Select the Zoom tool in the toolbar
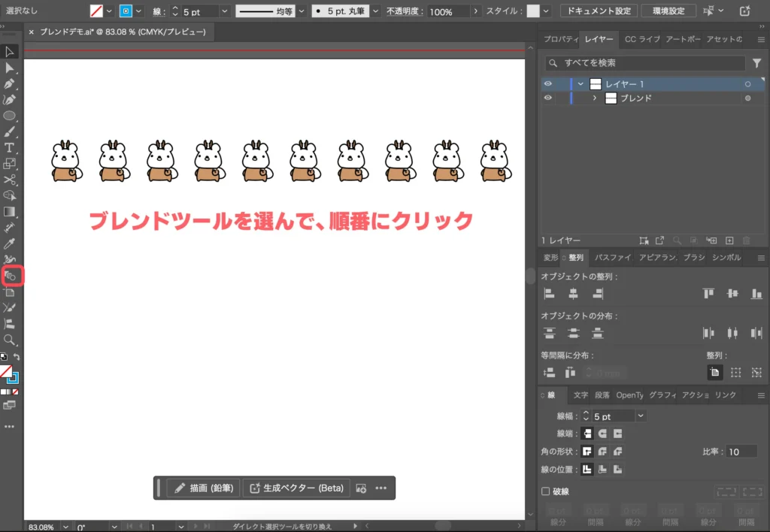The height and width of the screenshot is (532, 770). tap(10, 340)
